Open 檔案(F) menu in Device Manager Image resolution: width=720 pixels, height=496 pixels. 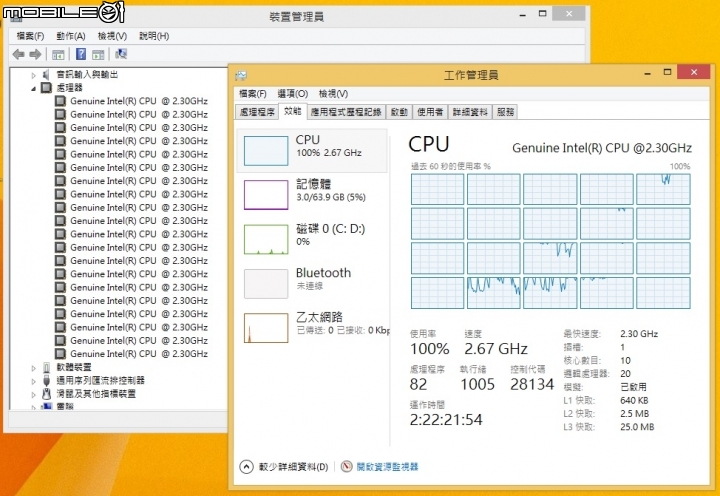pyautogui.click(x=30, y=36)
